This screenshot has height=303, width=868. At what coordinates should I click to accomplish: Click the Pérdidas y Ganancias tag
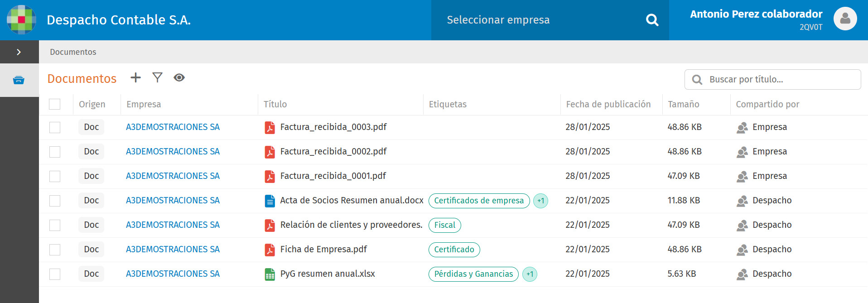point(473,274)
